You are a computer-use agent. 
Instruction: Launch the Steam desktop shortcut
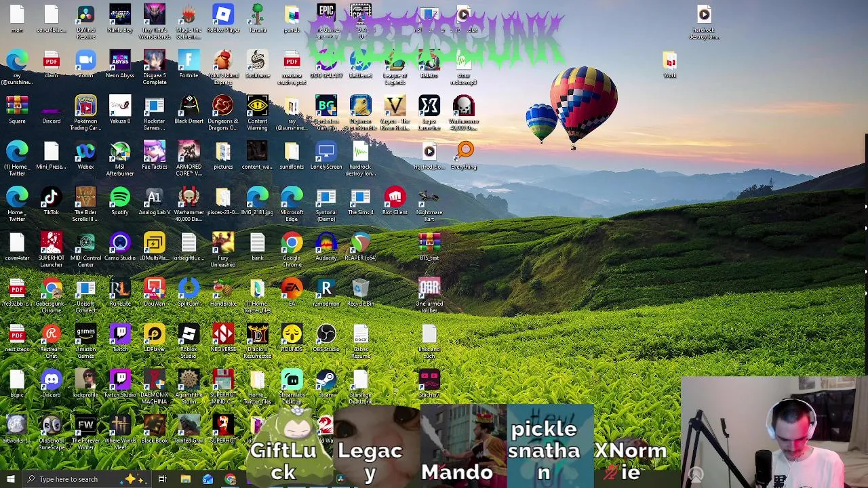click(x=326, y=384)
